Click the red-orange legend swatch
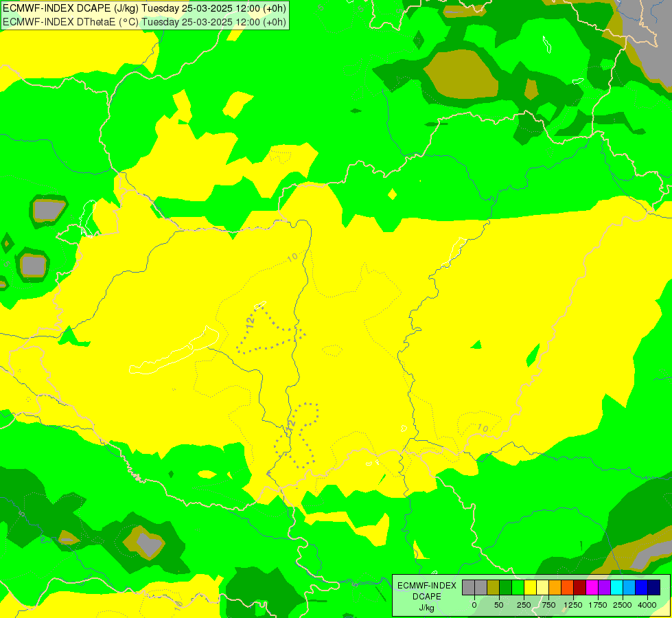The width and height of the screenshot is (672, 618). coord(568,587)
